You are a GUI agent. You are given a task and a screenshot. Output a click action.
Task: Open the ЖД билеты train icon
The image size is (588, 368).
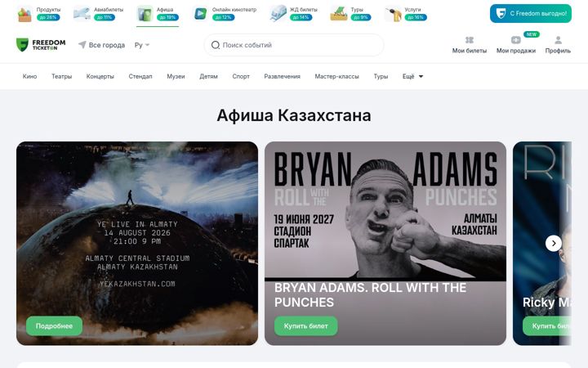point(278,14)
